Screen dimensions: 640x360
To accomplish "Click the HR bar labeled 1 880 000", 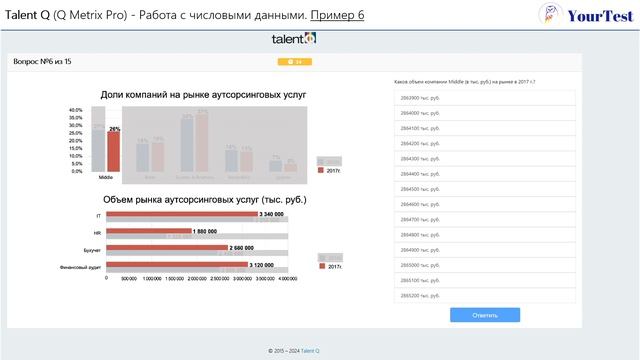I will click(x=149, y=231).
